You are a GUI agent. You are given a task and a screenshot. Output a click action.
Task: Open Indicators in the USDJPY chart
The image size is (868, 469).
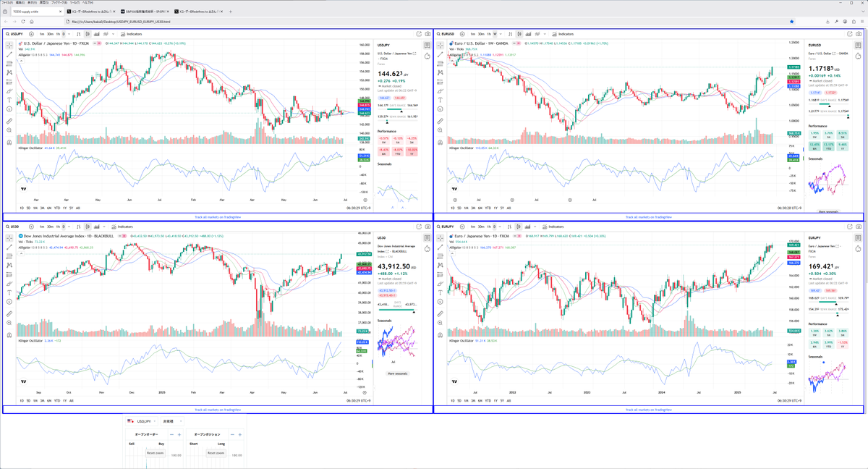131,34
